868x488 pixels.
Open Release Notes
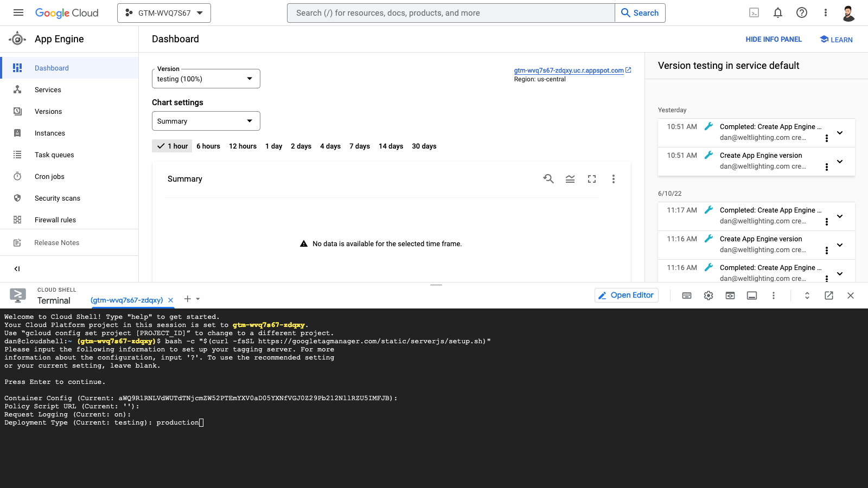pos(69,242)
